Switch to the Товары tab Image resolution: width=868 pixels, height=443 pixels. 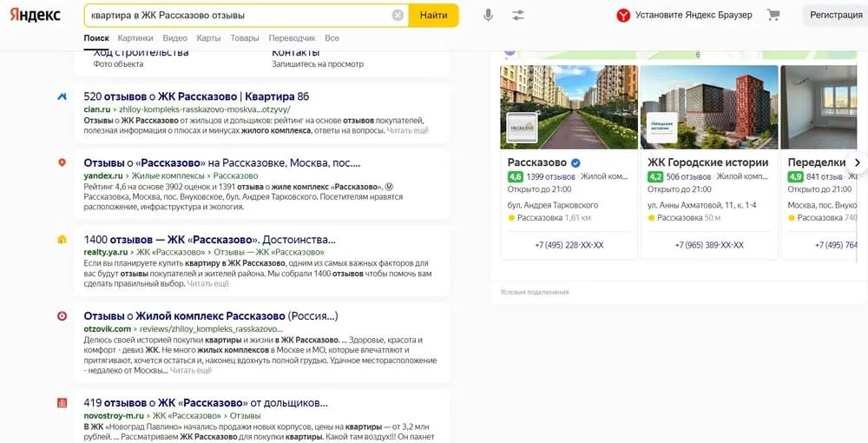point(245,38)
